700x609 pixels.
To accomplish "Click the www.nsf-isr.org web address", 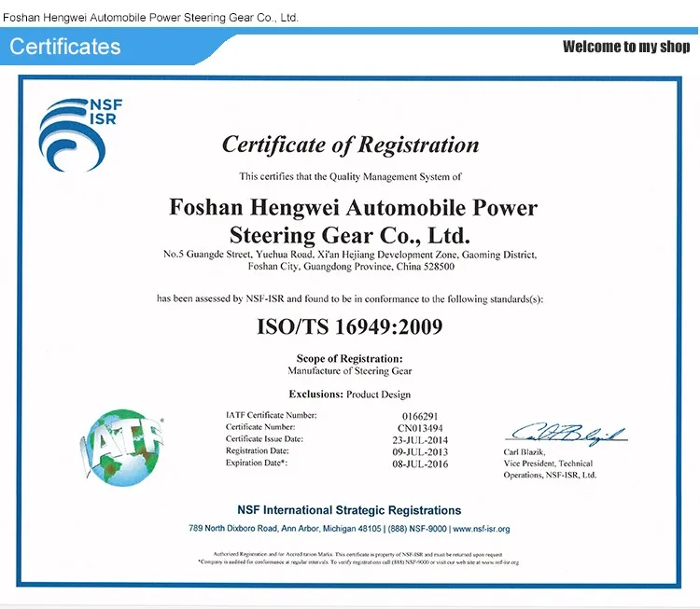I will (x=482, y=529).
